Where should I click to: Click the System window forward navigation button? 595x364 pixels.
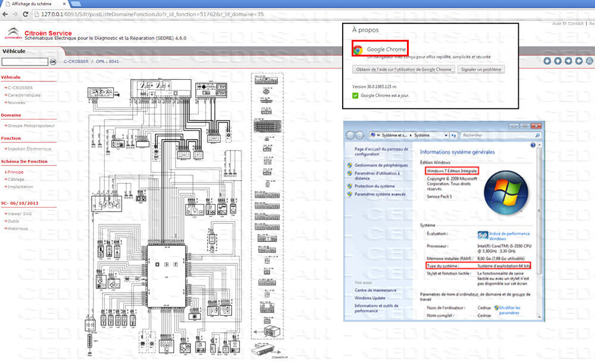359,136
